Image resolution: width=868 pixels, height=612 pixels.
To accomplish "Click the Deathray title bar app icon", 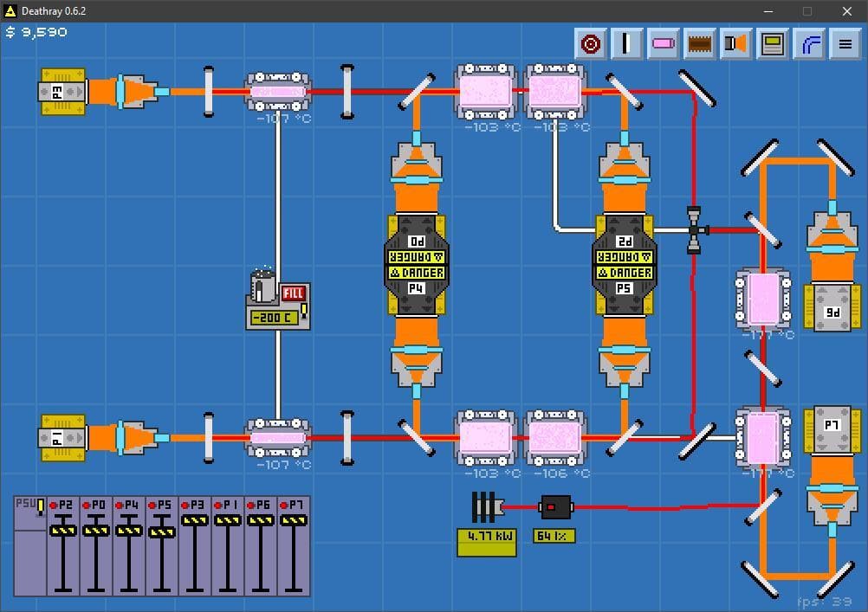I will pyautogui.click(x=10, y=10).
